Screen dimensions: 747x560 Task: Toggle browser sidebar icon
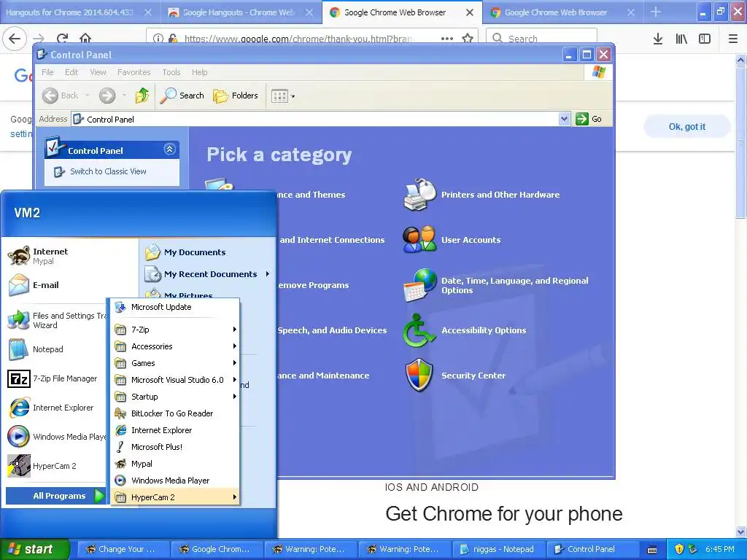[x=705, y=39]
